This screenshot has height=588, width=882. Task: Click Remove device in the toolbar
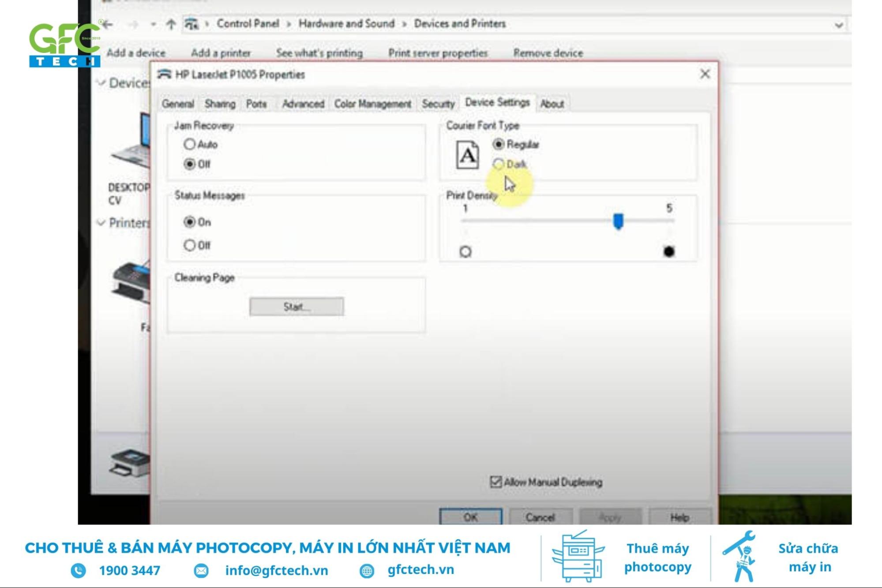[x=548, y=53]
